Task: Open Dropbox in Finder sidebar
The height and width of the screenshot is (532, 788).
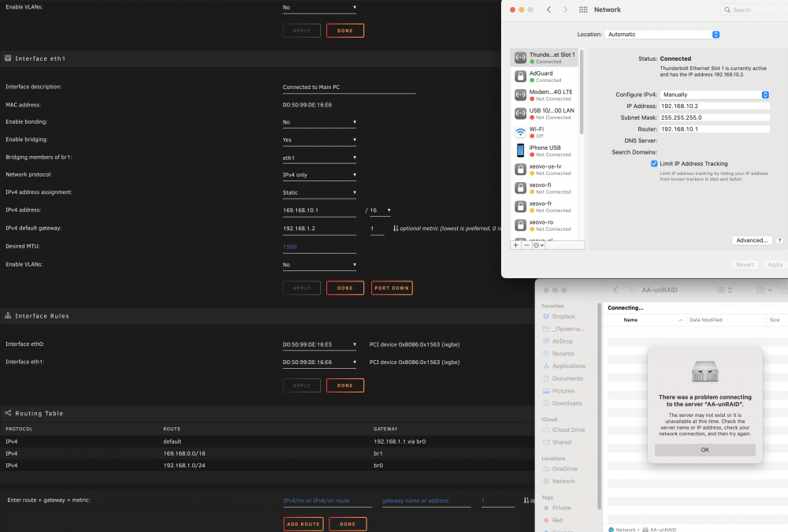Action: (x=563, y=317)
